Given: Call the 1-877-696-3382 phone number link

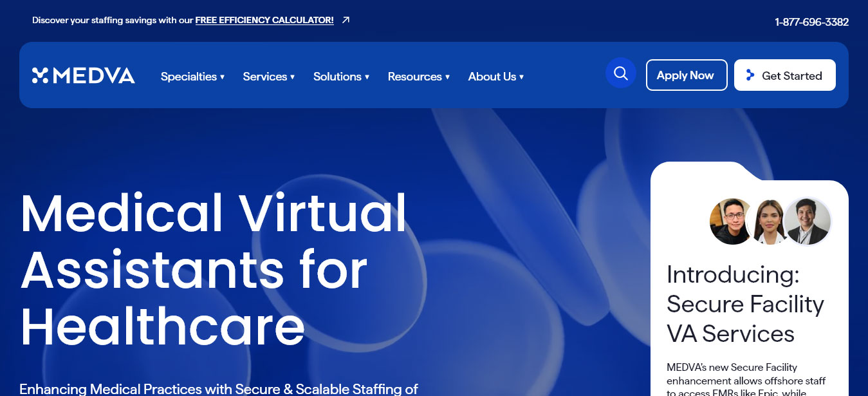Looking at the screenshot, I should [812, 22].
